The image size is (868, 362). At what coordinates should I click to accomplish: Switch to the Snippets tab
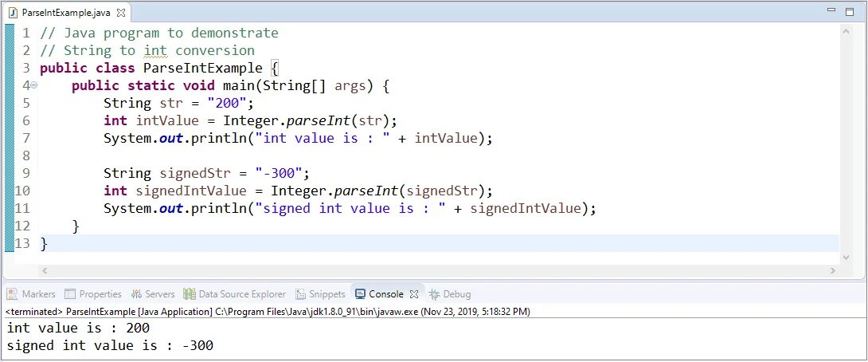tap(320, 293)
